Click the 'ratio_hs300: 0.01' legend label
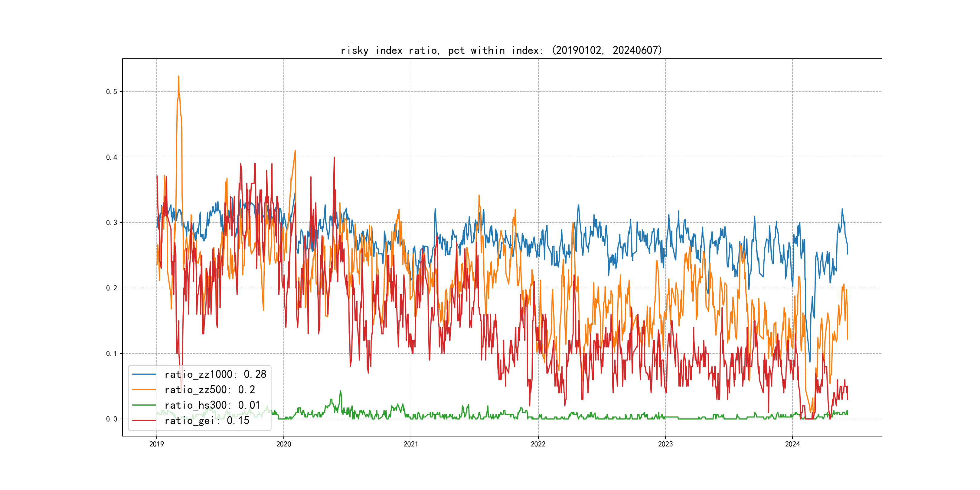 [212, 405]
